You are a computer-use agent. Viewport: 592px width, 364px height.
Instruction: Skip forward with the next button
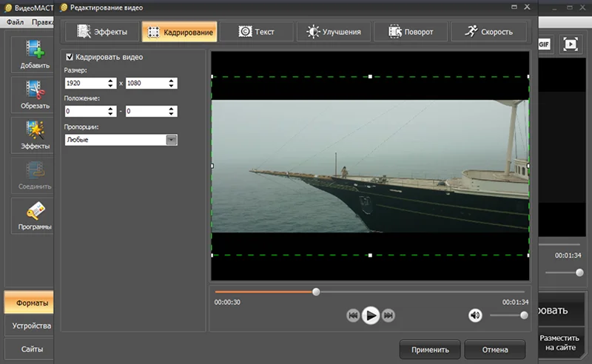pyautogui.click(x=388, y=315)
